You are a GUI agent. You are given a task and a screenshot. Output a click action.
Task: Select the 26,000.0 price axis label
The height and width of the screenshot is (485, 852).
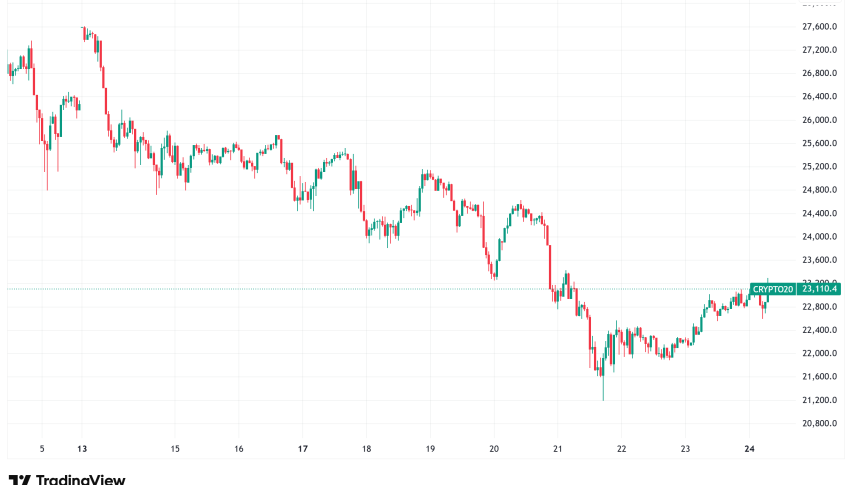(821, 120)
